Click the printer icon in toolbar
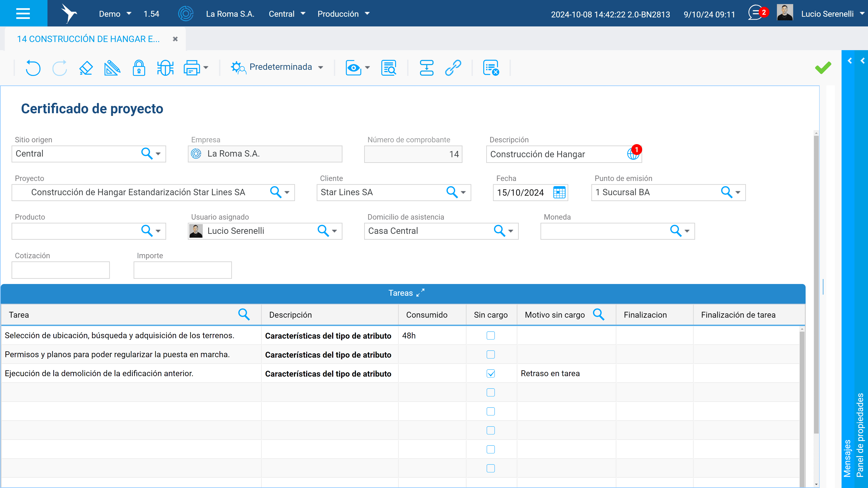The image size is (868, 488). [192, 68]
